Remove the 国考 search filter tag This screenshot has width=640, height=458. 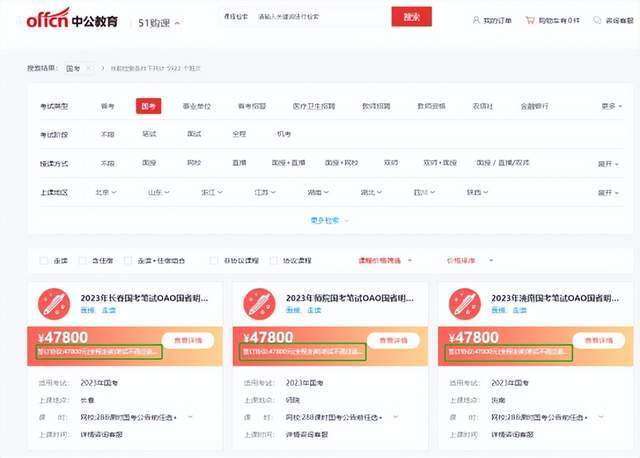tap(88, 68)
